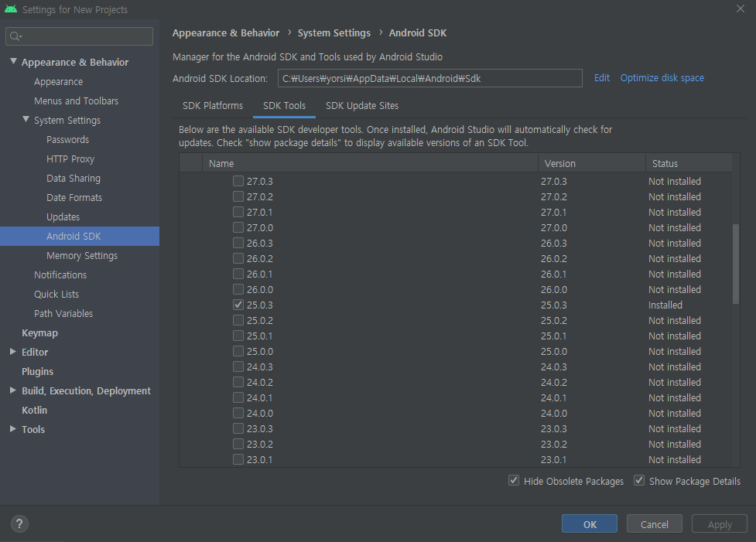Select the SDK Tools tab
The height and width of the screenshot is (542, 756).
click(284, 105)
